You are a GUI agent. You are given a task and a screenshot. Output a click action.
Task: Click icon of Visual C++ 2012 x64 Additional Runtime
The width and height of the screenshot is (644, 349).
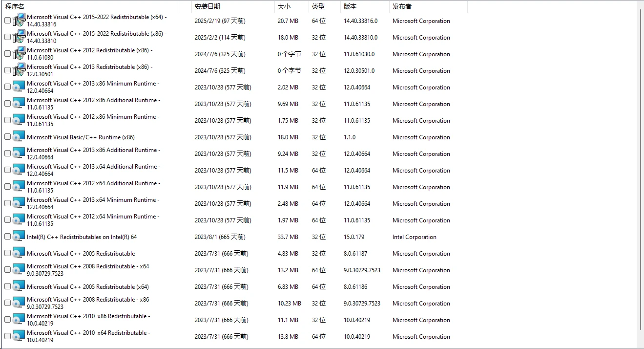[x=19, y=187]
